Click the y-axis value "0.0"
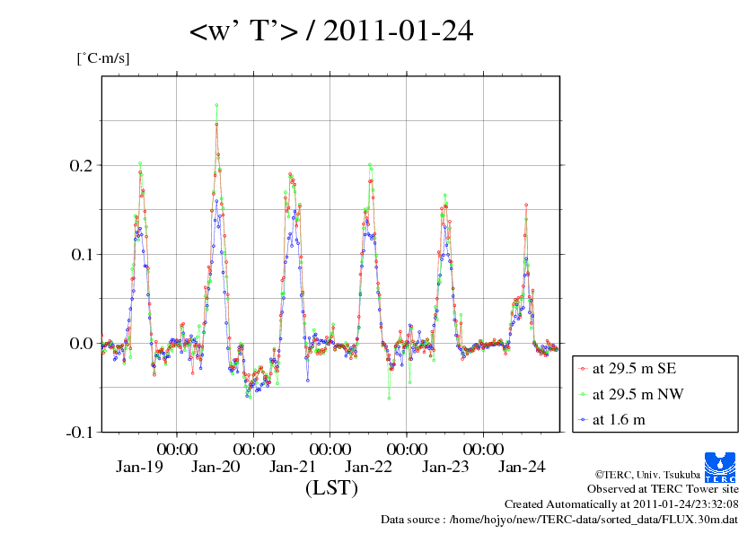 point(81,343)
